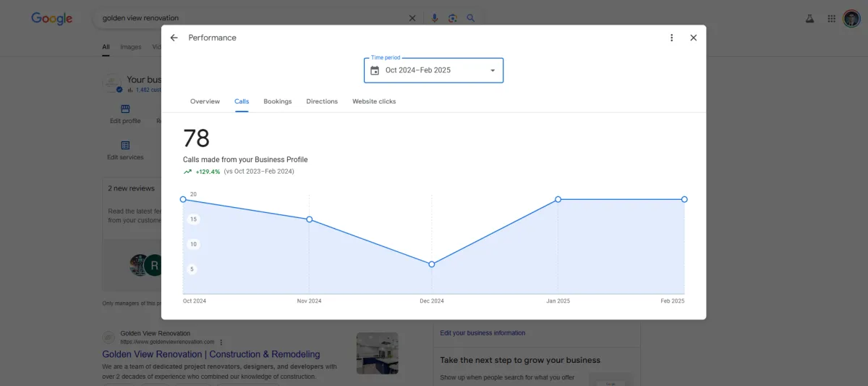This screenshot has width=868, height=386.
Task: Close the Performance dialog
Action: pyautogui.click(x=693, y=38)
